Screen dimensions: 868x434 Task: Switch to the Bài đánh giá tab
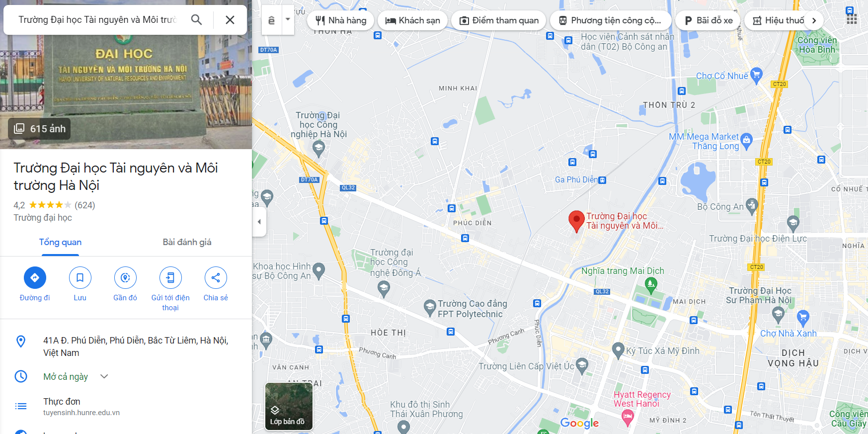click(x=187, y=242)
